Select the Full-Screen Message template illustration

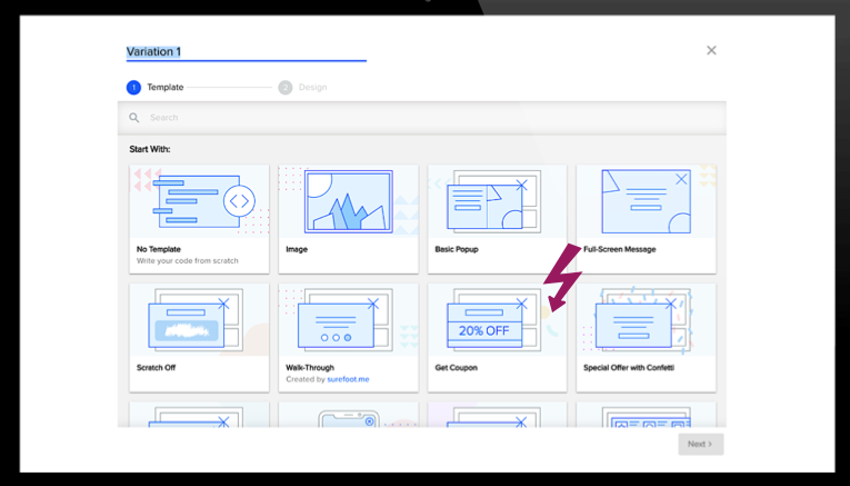pyautogui.click(x=646, y=200)
